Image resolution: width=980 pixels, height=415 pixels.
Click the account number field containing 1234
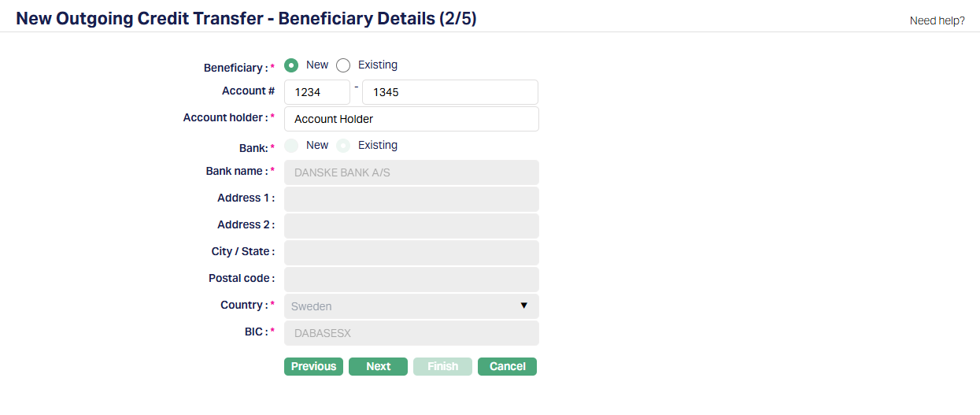click(316, 92)
